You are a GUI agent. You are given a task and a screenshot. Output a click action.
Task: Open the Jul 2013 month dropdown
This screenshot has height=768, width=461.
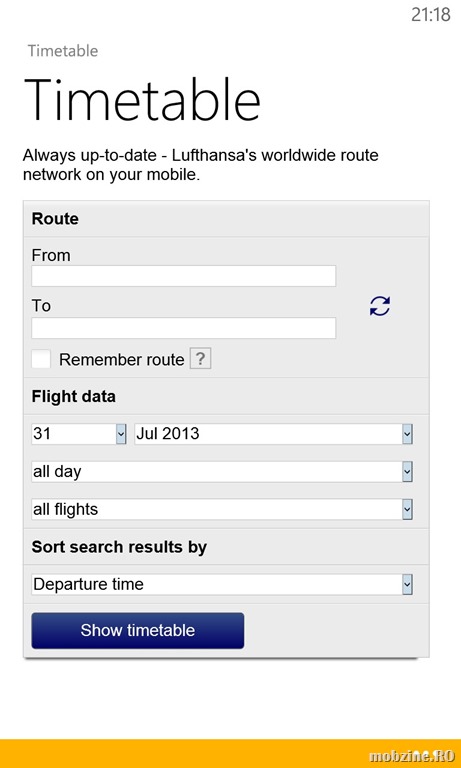[x=273, y=434]
